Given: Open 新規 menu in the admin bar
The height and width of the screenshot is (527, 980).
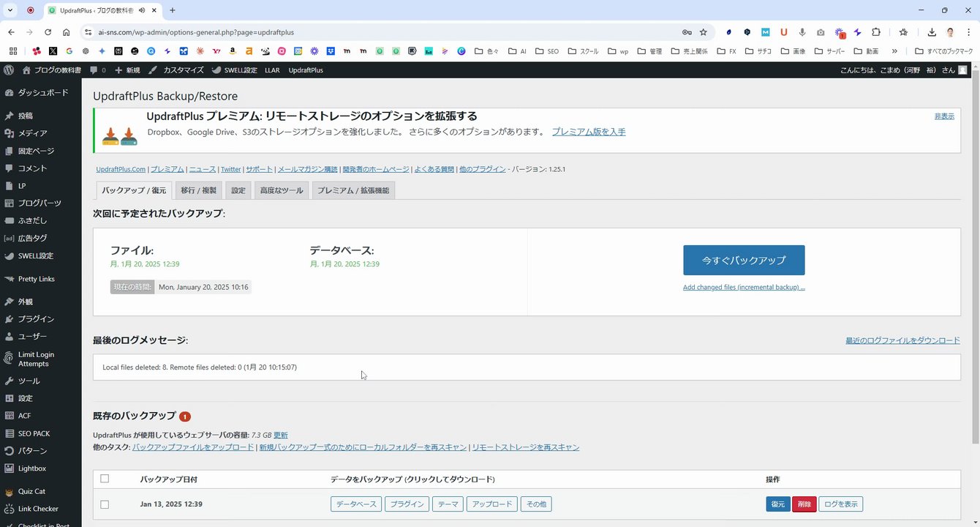Looking at the screenshot, I should pos(127,70).
